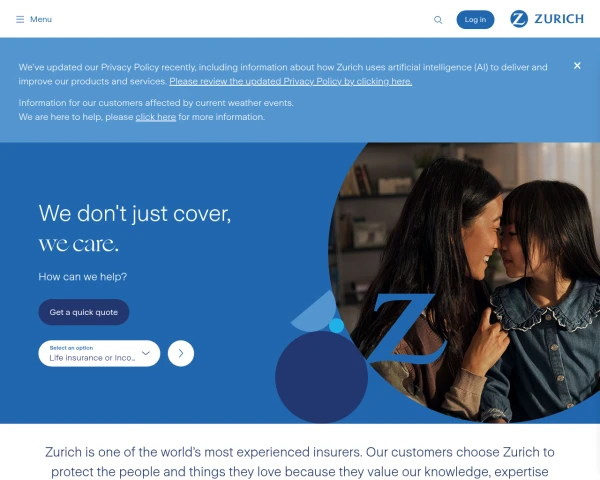Click the dark navy circle graphic
600x480 pixels.
pos(321,377)
